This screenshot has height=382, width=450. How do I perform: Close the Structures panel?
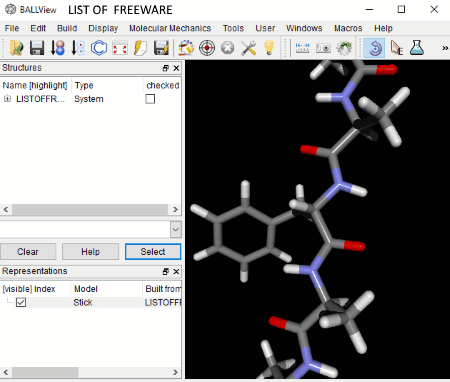[176, 68]
